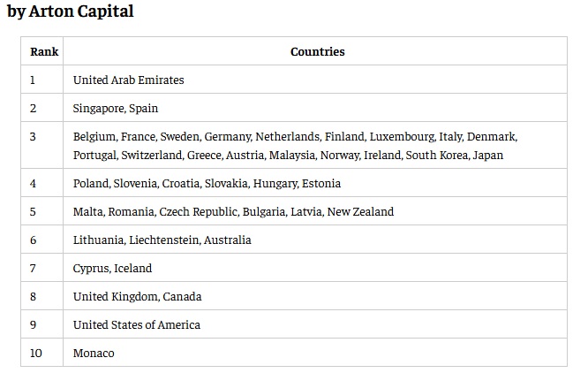Image resolution: width=588 pixels, height=373 pixels.
Task: Click rank number 1 cell
Action: point(34,80)
